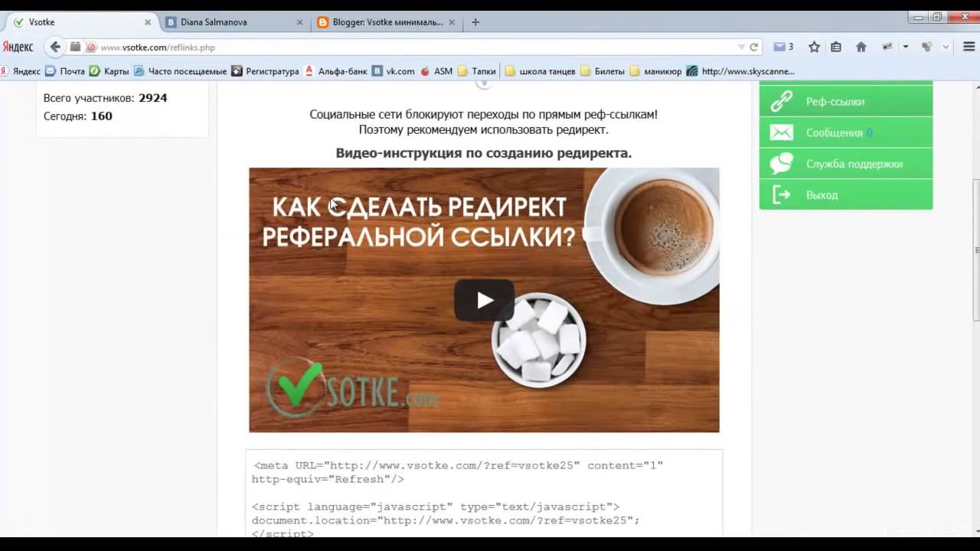This screenshot has height=551, width=980.
Task: Bookmark this page with the star icon
Action: [814, 47]
